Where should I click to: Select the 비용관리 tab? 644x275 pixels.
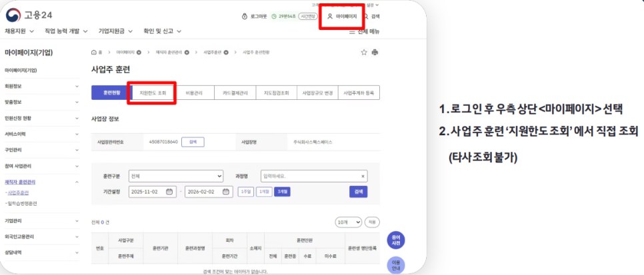[x=193, y=93]
